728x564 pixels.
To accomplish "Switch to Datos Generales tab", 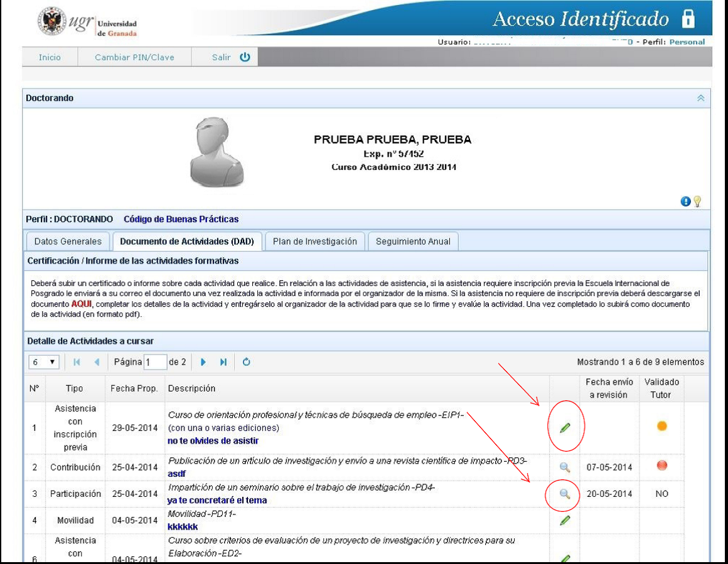I will [68, 242].
